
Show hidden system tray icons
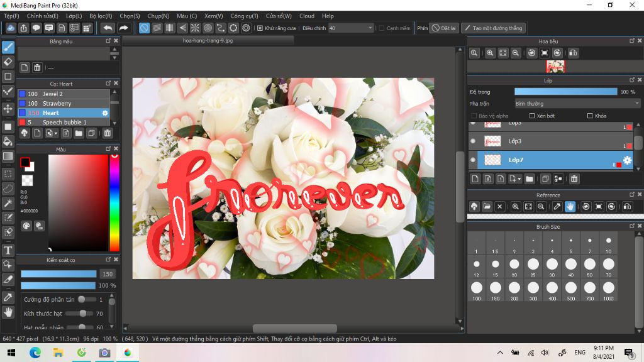click(x=500, y=353)
